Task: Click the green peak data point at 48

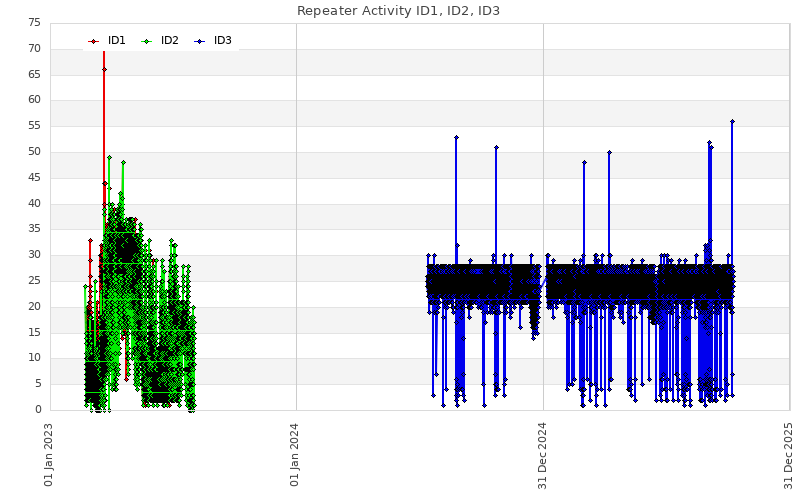Action: coord(123,162)
